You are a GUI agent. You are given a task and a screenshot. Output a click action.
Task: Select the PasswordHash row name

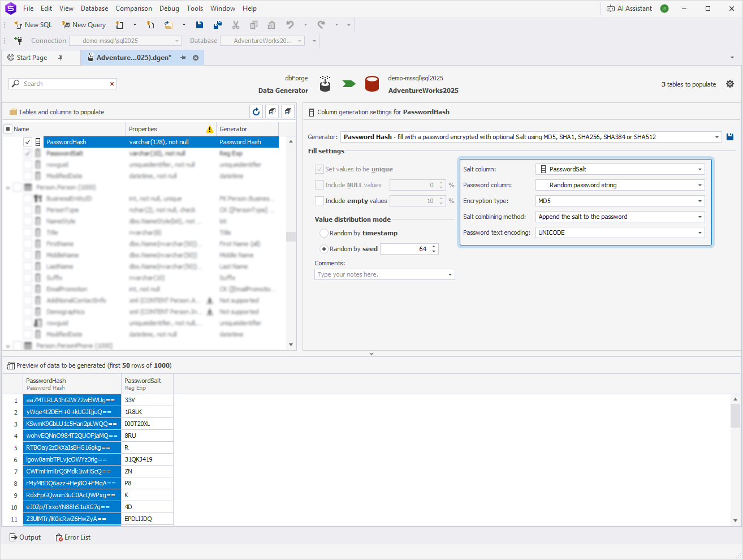pos(66,142)
